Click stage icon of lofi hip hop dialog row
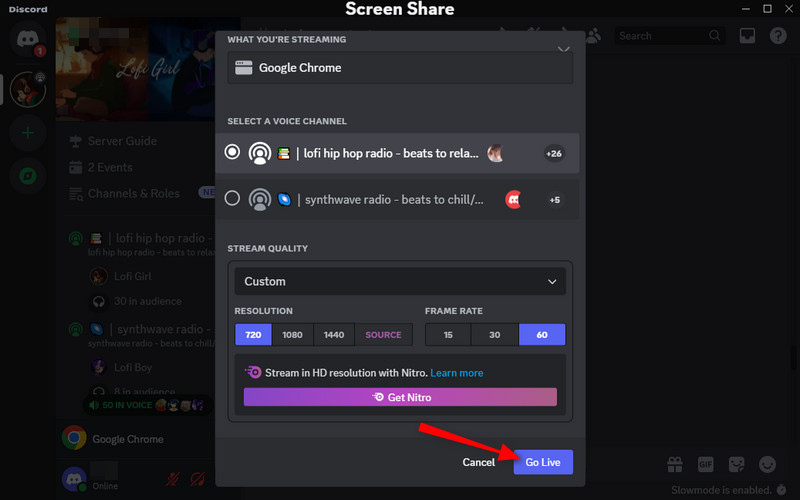Screen dimensions: 800x500 (259, 153)
